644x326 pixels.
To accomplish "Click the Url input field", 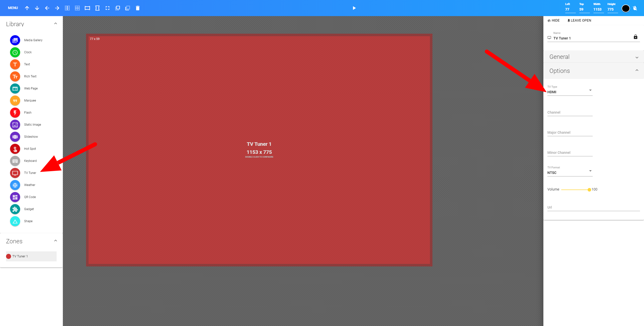I will coord(593,207).
